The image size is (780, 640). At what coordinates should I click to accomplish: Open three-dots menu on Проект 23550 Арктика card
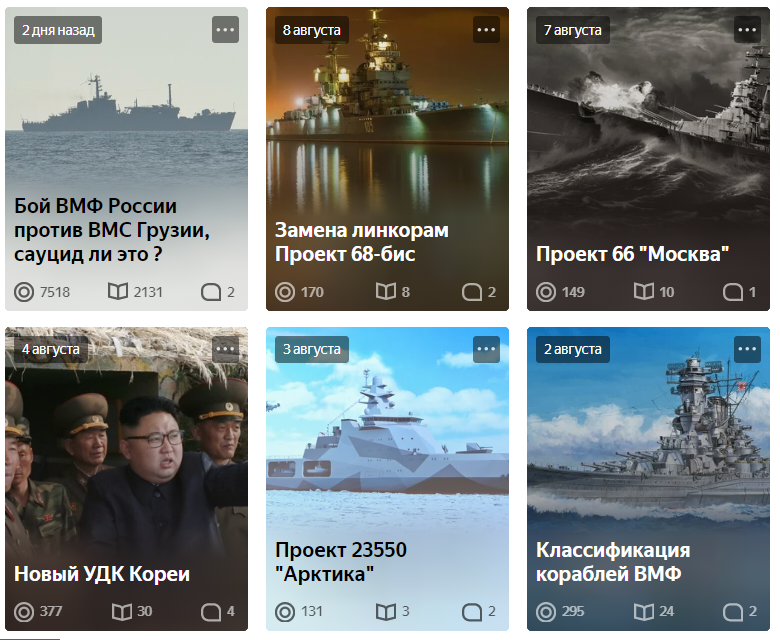pyautogui.click(x=486, y=349)
